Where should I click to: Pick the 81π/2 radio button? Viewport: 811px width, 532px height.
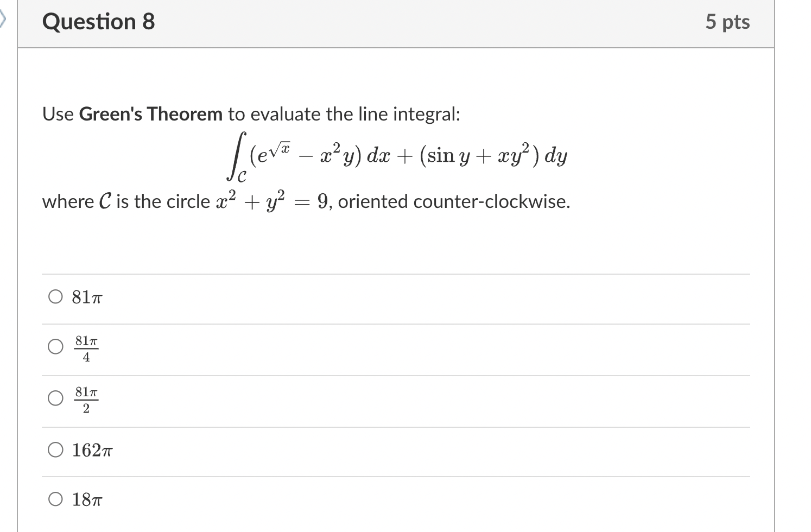click(55, 398)
